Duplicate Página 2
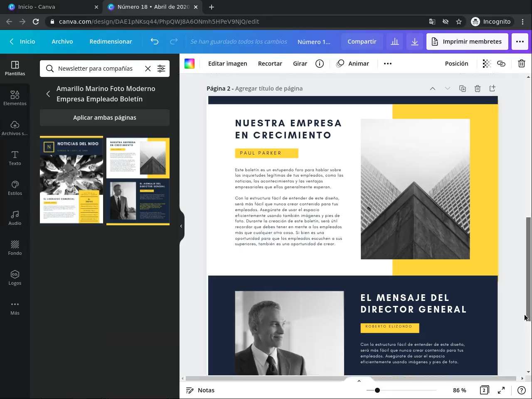This screenshot has height=399, width=532. pyautogui.click(x=463, y=89)
